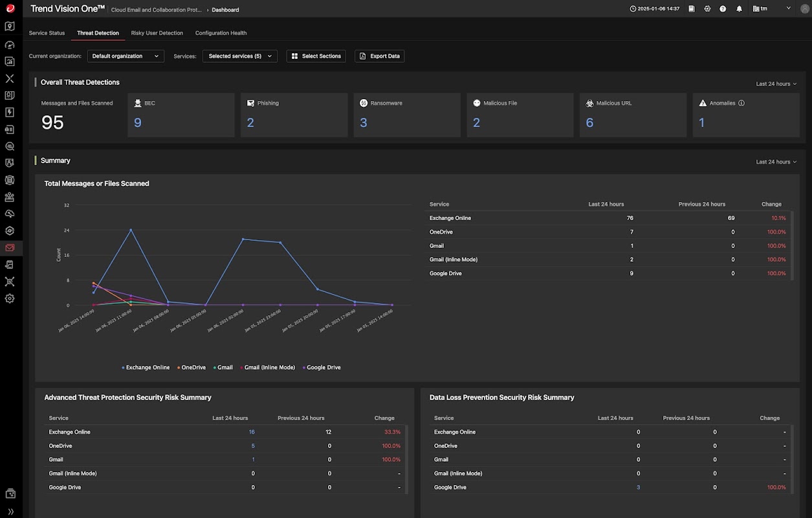Toggle Google Drive series in chart legend
Viewport: 812px width, 518px height.
pyautogui.click(x=322, y=367)
